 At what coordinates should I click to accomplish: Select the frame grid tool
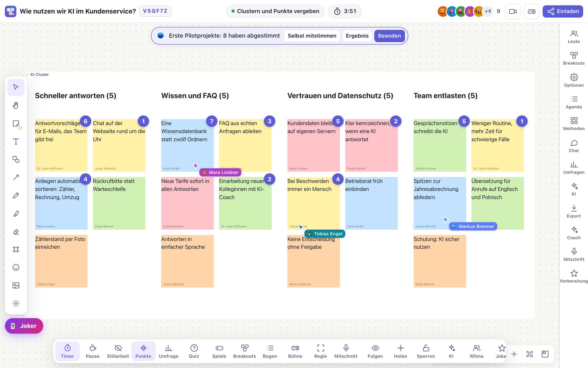tap(16, 250)
